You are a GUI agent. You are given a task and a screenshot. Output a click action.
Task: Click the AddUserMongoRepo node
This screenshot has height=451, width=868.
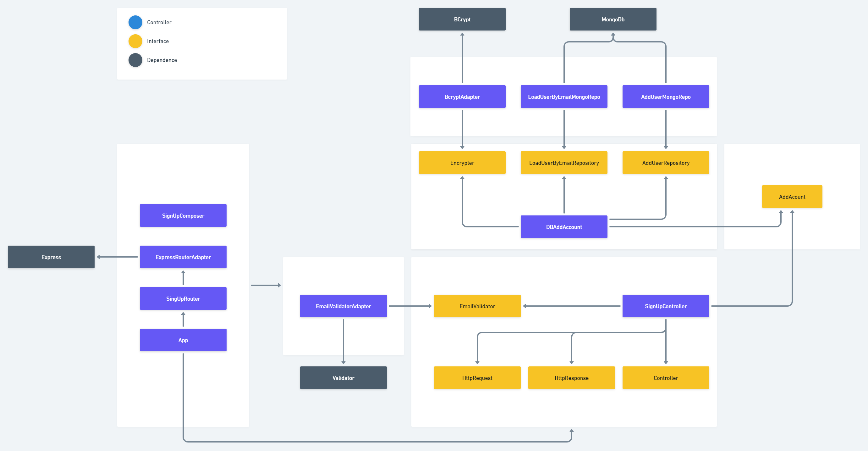665,97
